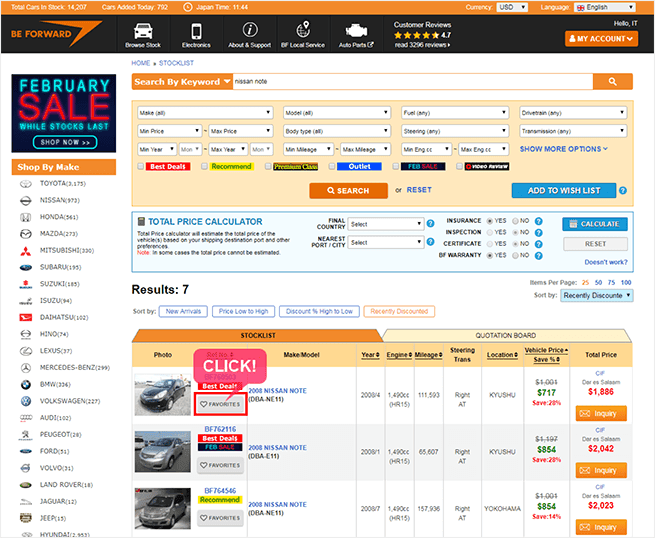Select Ford logo in Shop By Make
This screenshot has height=538, width=655.
coord(26,452)
